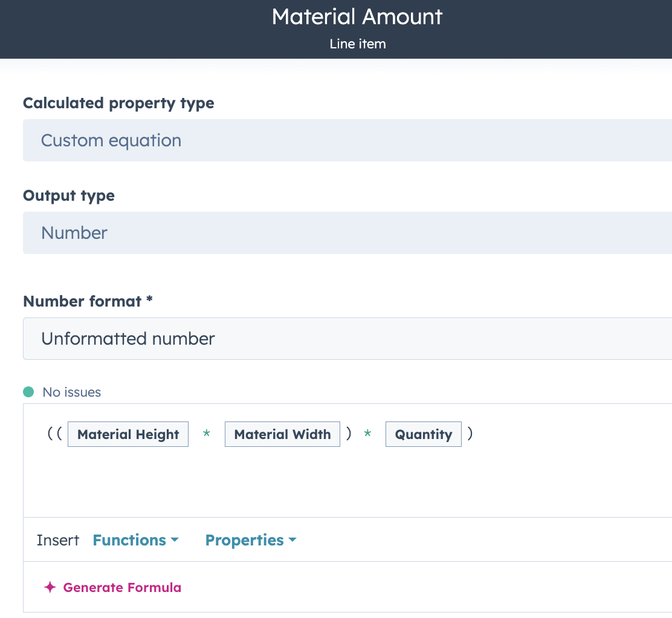
Task: Click the Generate Formula link text
Action: point(122,587)
